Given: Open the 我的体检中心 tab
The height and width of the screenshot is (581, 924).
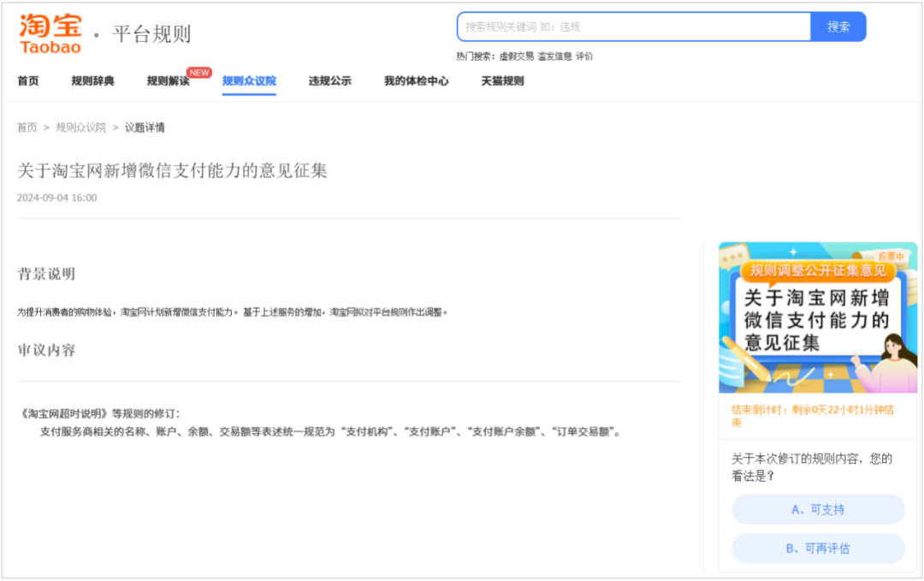Looking at the screenshot, I should click(416, 80).
